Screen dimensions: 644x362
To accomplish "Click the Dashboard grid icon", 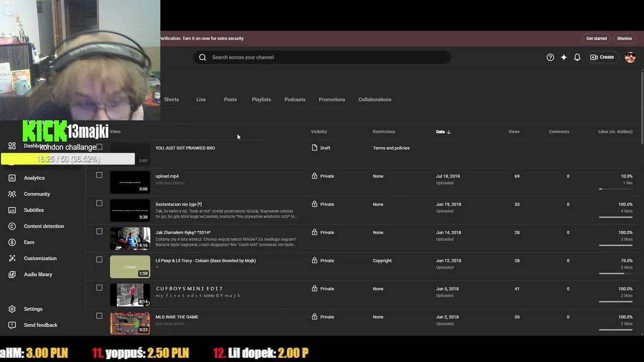I will pos(12,146).
